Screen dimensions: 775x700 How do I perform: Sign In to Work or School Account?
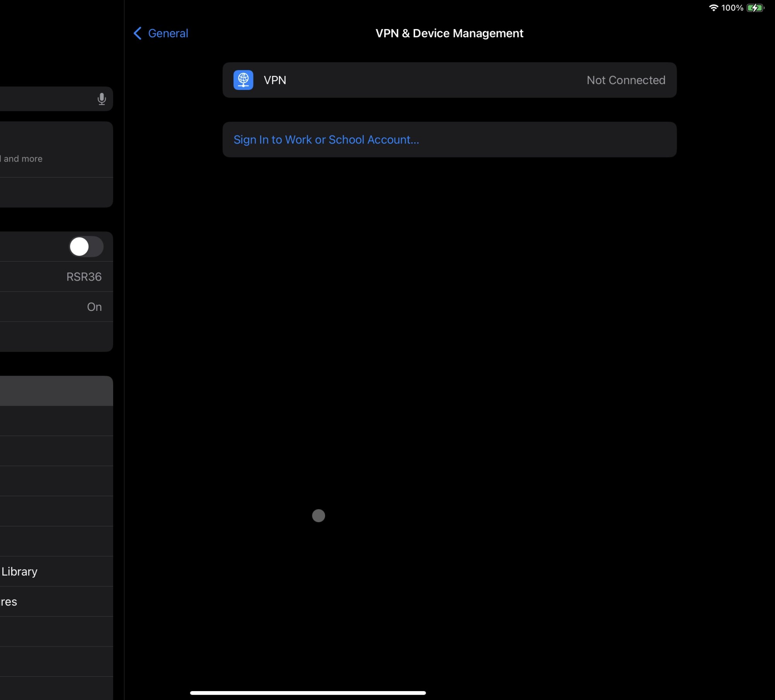326,140
